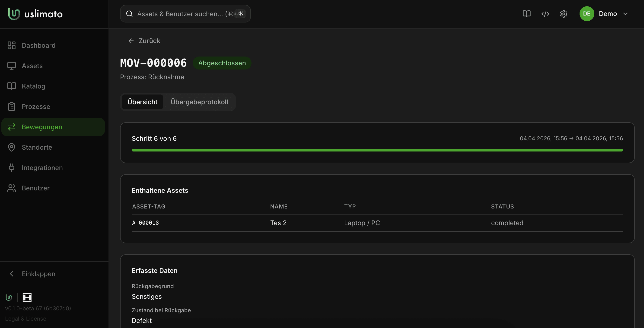Open the Demo account dropdown label
This screenshot has width=644, height=328.
click(608, 14)
